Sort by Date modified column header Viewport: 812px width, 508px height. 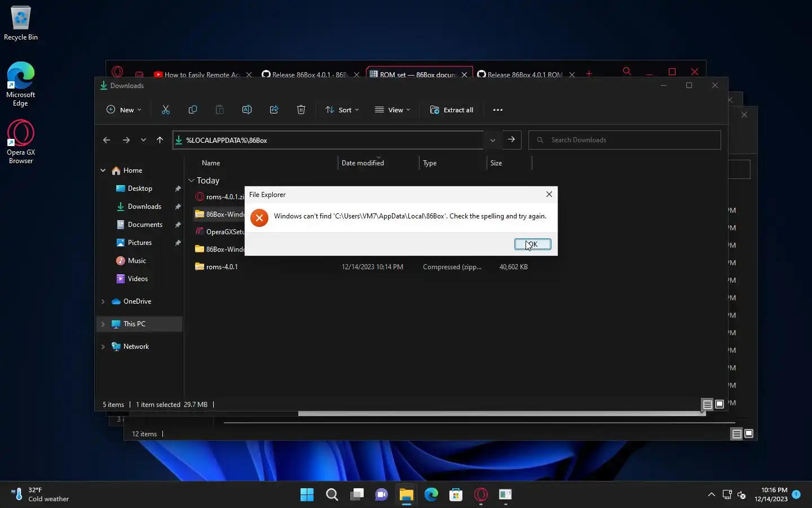363,163
